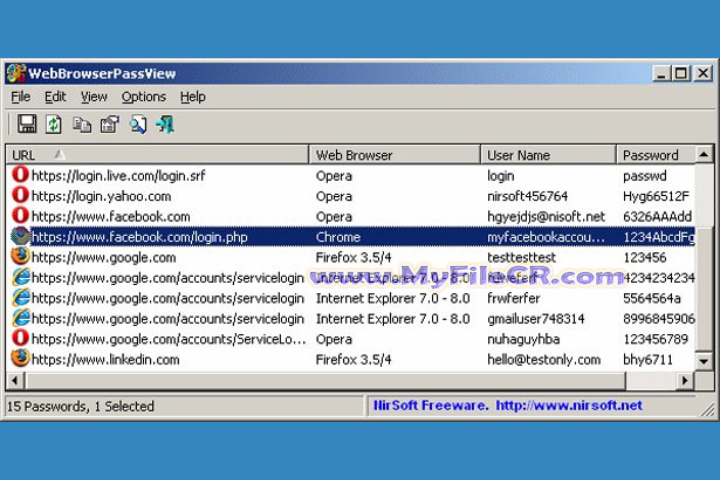Click the user name gmailuser748314

[x=536, y=319]
